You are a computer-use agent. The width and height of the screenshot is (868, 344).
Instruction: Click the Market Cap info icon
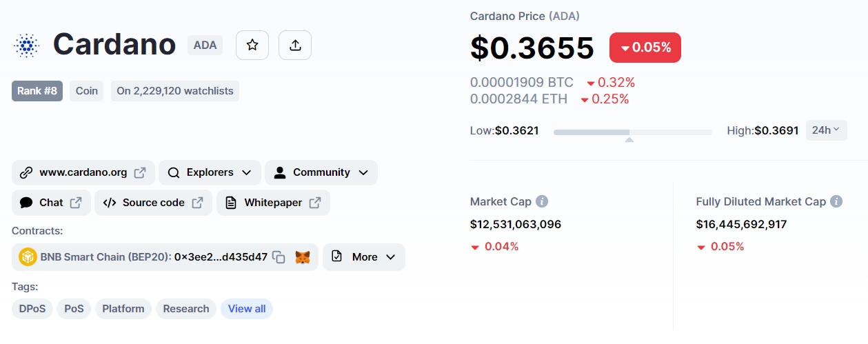point(542,202)
